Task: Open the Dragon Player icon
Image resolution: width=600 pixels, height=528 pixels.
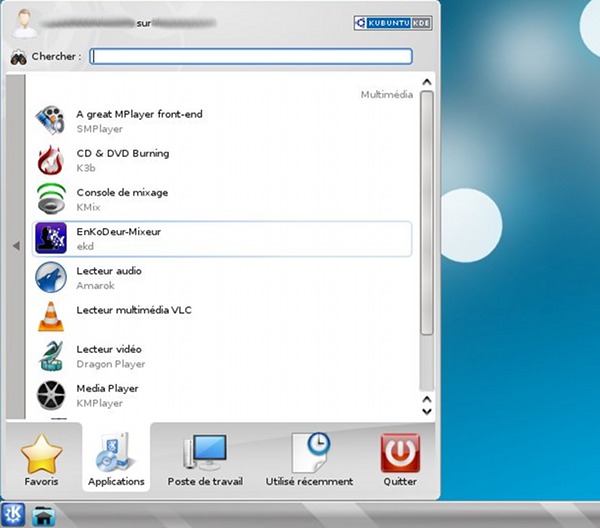Action: (51, 356)
